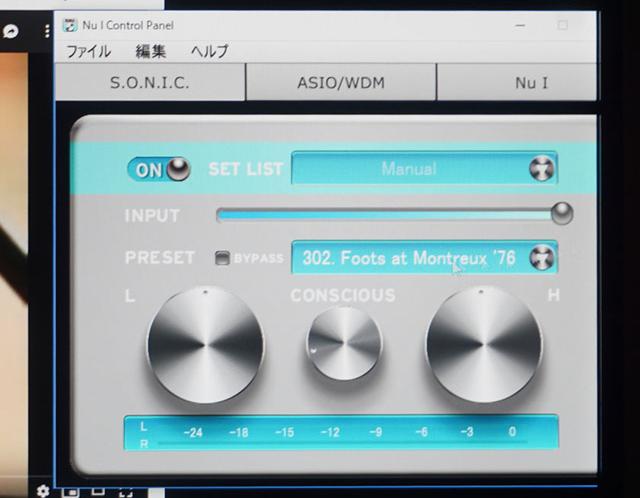Open the 編集 menu
The image size is (640, 498).
151,51
